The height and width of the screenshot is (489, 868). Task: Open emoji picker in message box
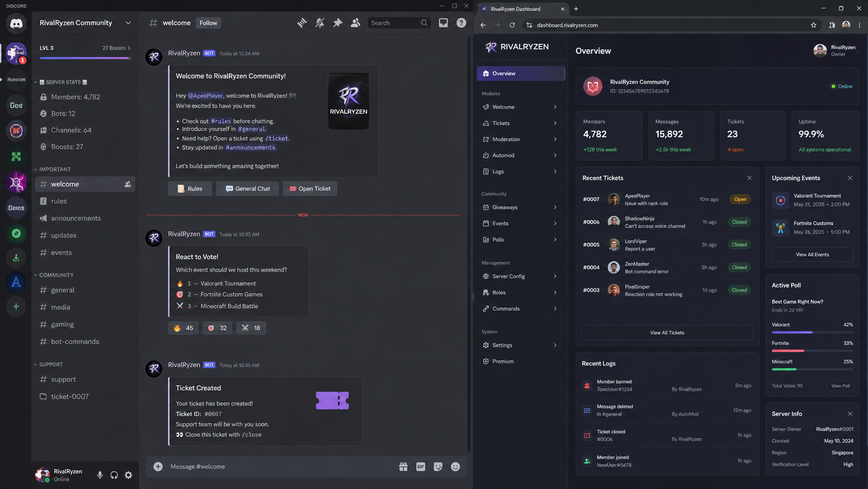point(455,467)
